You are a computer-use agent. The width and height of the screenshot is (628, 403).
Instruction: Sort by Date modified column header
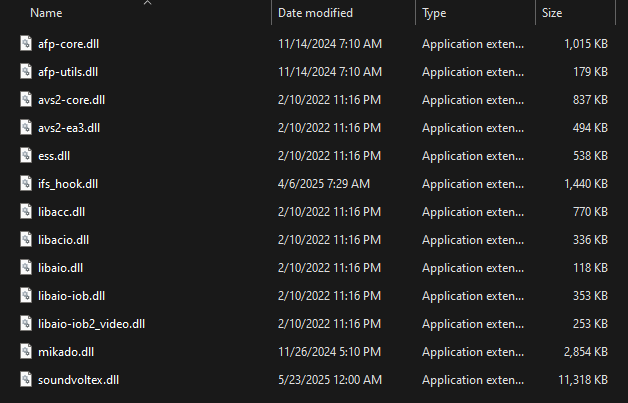pyautogui.click(x=316, y=14)
